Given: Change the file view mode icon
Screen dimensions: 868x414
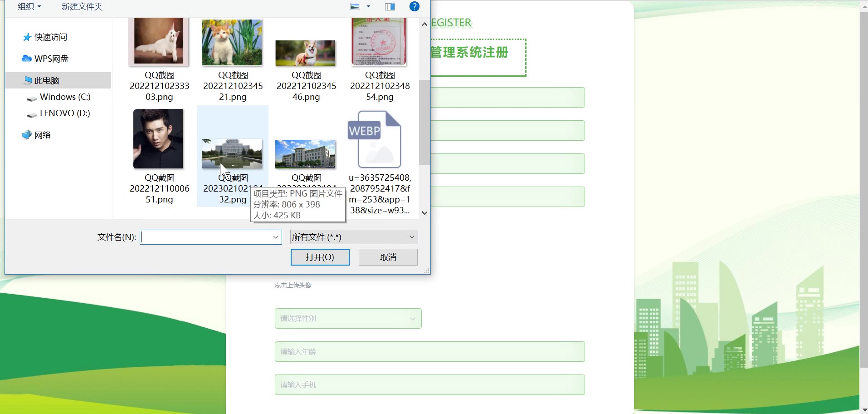Looking at the screenshot, I should coord(355,6).
